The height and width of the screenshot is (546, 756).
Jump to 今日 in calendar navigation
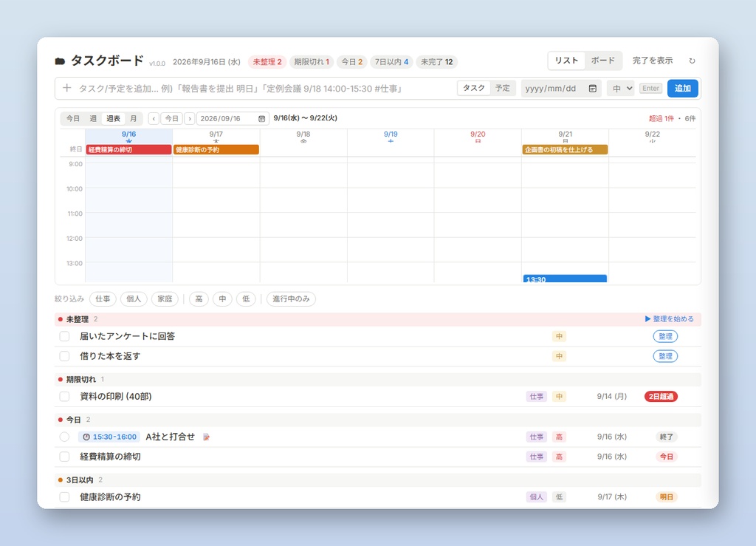point(171,119)
